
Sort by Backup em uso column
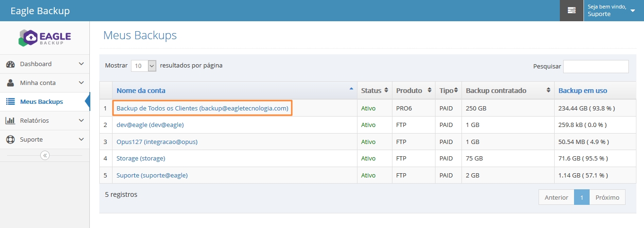pyautogui.click(x=595, y=91)
